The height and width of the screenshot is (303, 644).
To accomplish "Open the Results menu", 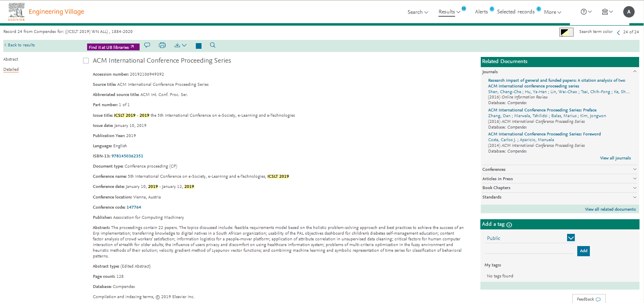I will pos(449,12).
